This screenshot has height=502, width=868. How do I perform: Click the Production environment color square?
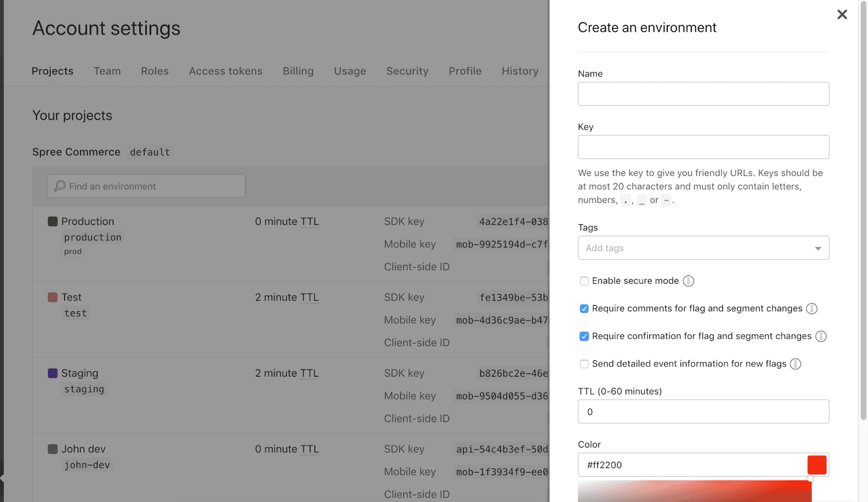52,221
